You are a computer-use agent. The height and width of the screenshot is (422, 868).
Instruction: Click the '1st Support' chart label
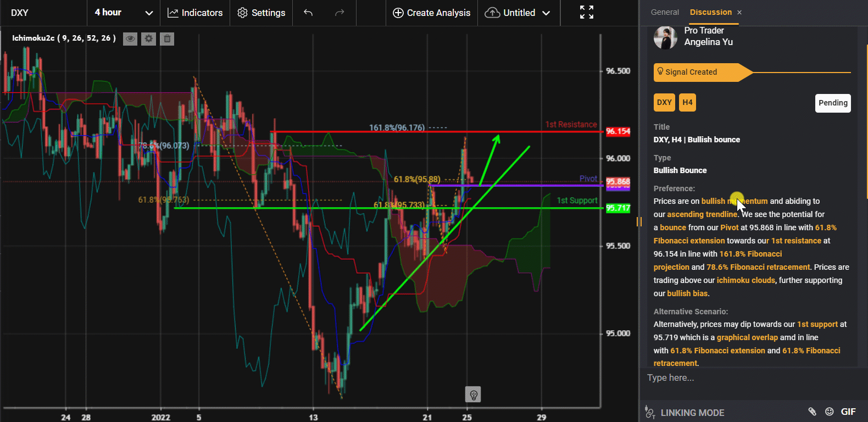click(x=577, y=201)
